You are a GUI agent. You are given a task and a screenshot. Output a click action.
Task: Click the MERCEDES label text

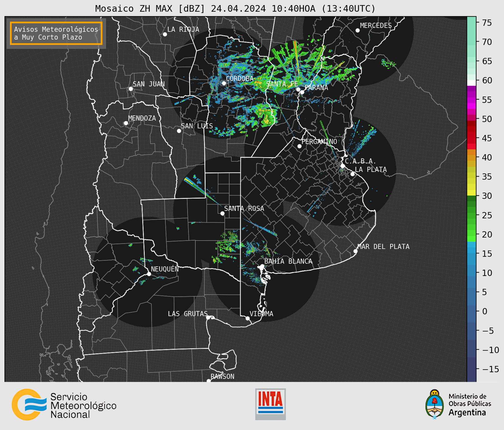tap(376, 26)
